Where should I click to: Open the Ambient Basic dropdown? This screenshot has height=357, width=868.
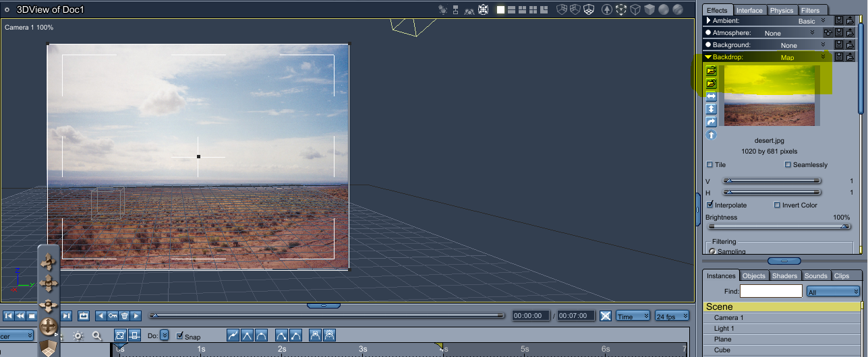[x=823, y=21]
